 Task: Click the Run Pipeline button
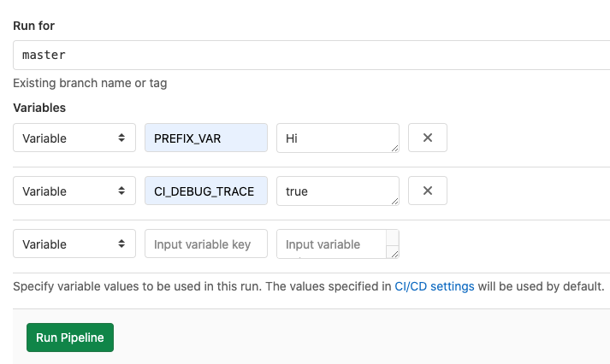pyautogui.click(x=70, y=338)
